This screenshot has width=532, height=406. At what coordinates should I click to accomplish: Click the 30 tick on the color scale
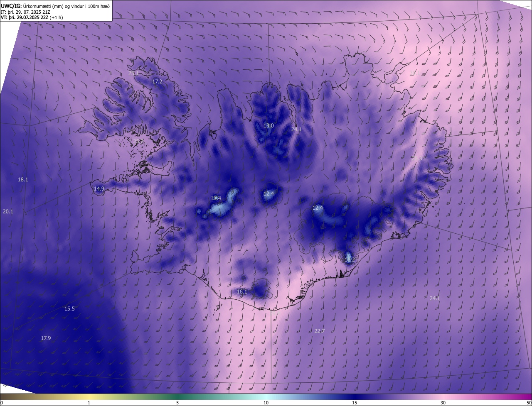443,403
